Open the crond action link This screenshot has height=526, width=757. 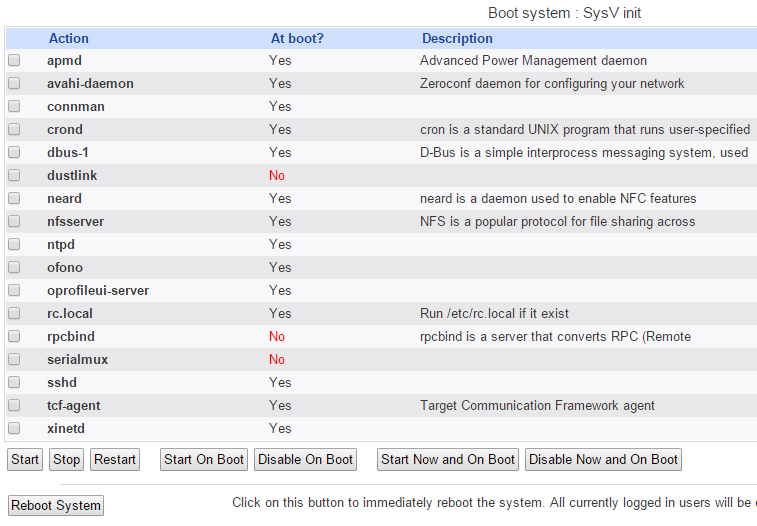pos(65,130)
